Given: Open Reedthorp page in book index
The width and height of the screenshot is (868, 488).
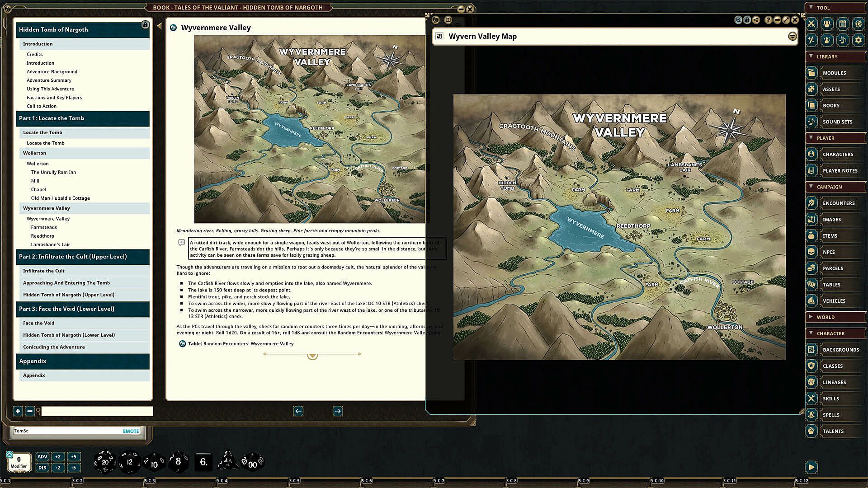Looking at the screenshot, I should [x=42, y=236].
